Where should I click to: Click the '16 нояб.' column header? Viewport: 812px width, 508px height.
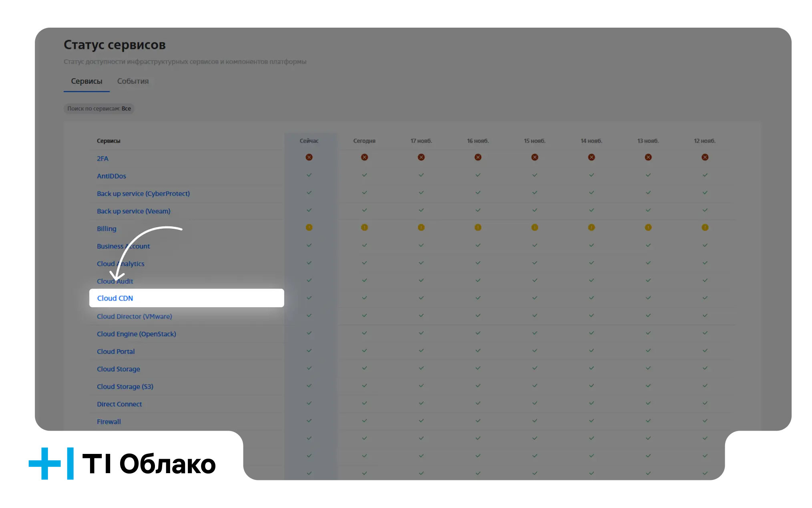[478, 141]
